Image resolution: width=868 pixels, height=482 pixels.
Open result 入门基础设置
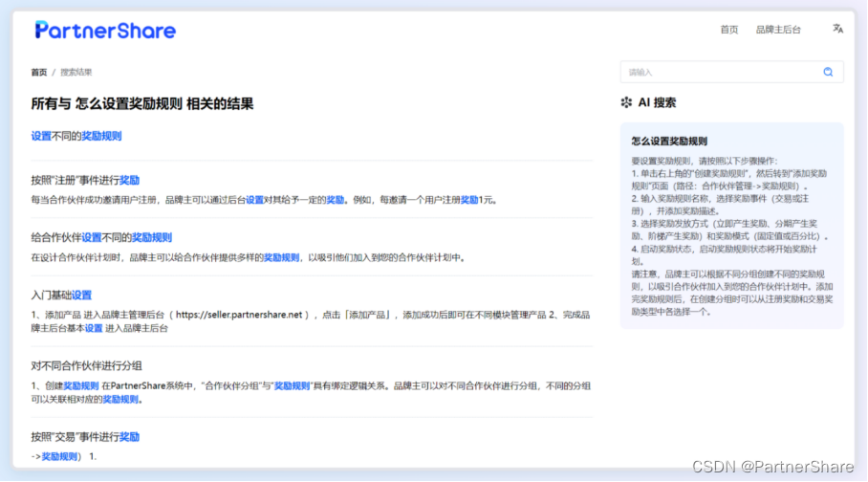pyautogui.click(x=61, y=295)
